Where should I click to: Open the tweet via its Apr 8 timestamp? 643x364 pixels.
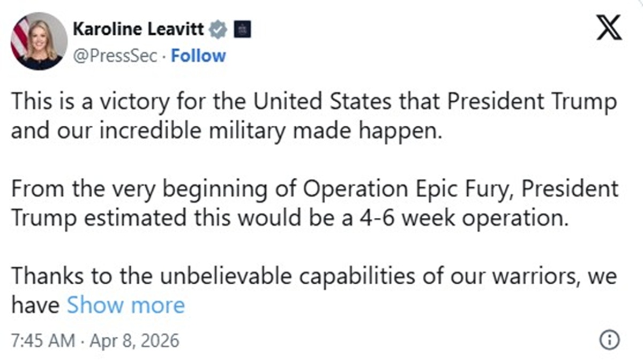point(96,339)
